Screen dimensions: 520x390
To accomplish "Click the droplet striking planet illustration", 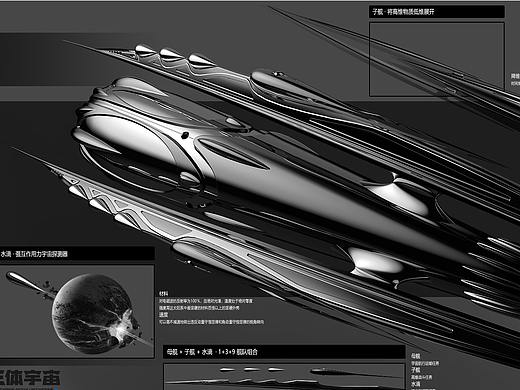I will click(77, 312).
